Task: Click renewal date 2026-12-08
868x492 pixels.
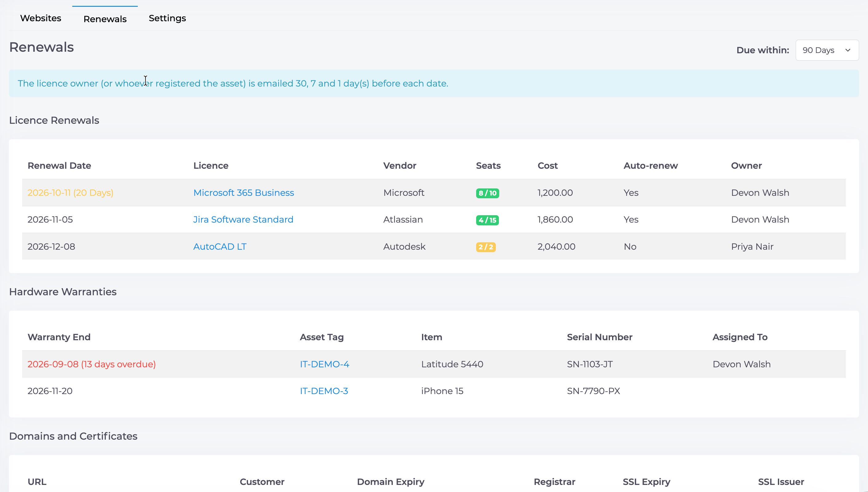Action: 51,247
